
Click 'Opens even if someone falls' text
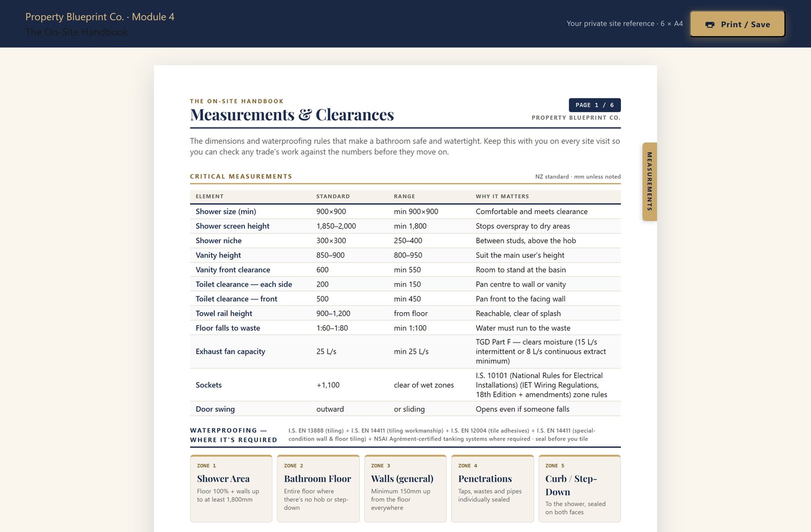click(x=523, y=409)
